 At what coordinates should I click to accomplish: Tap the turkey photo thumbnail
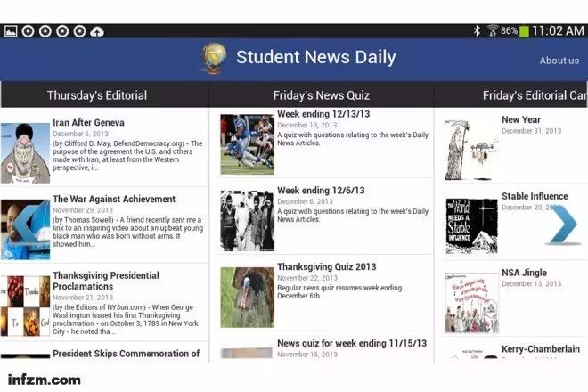tap(247, 297)
